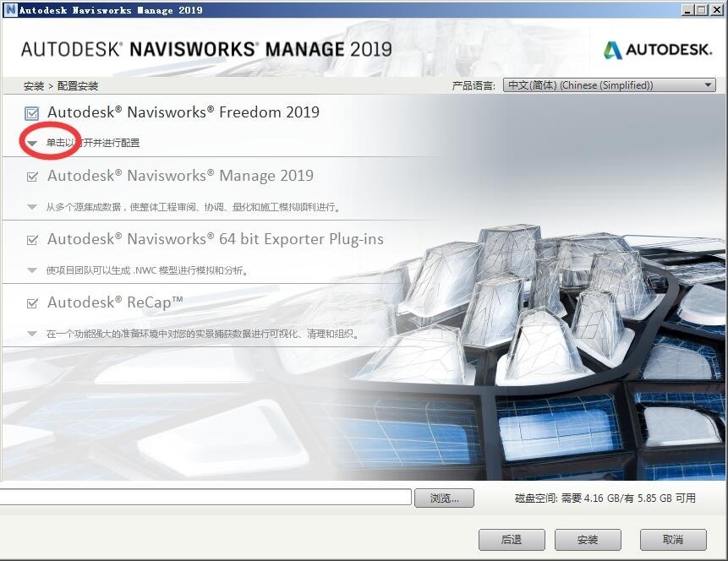This screenshot has height=561, width=728.
Task: Toggle the Autodesk ReCap checkbox
Action: (x=32, y=303)
